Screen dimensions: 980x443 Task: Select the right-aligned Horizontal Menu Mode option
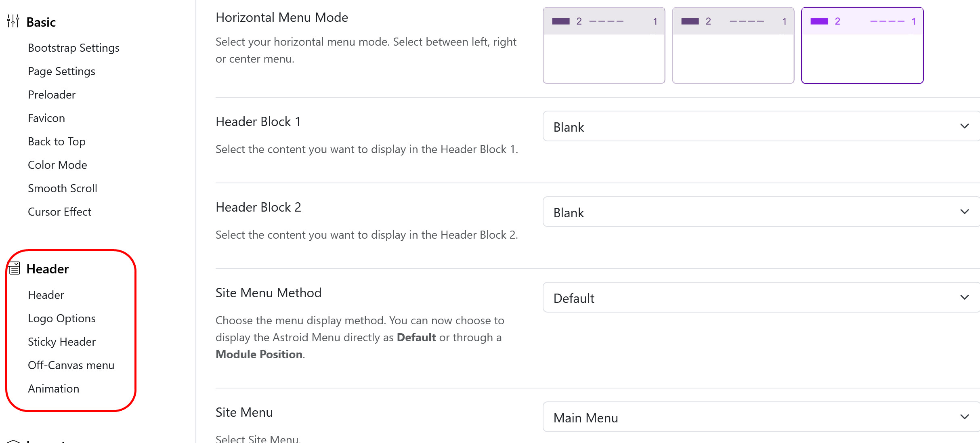click(x=862, y=45)
